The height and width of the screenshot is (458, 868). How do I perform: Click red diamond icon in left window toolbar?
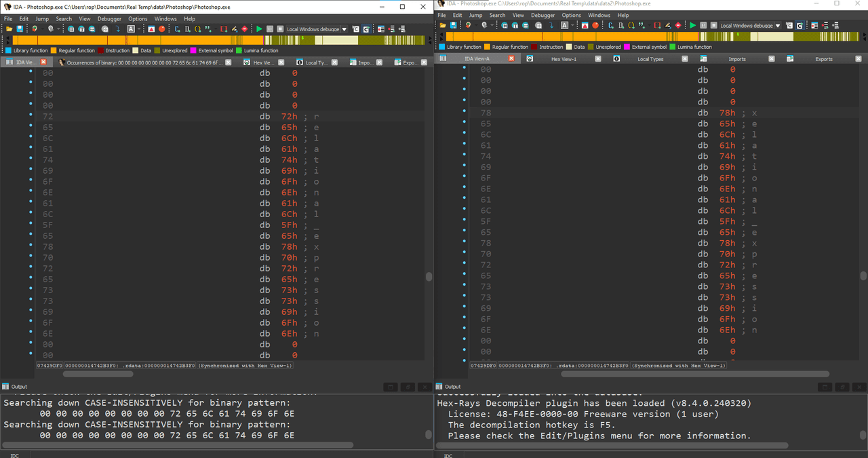click(x=244, y=29)
